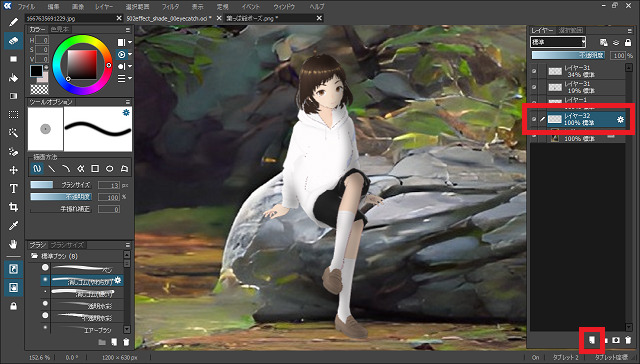Open the フィルタ menu

coord(170,7)
